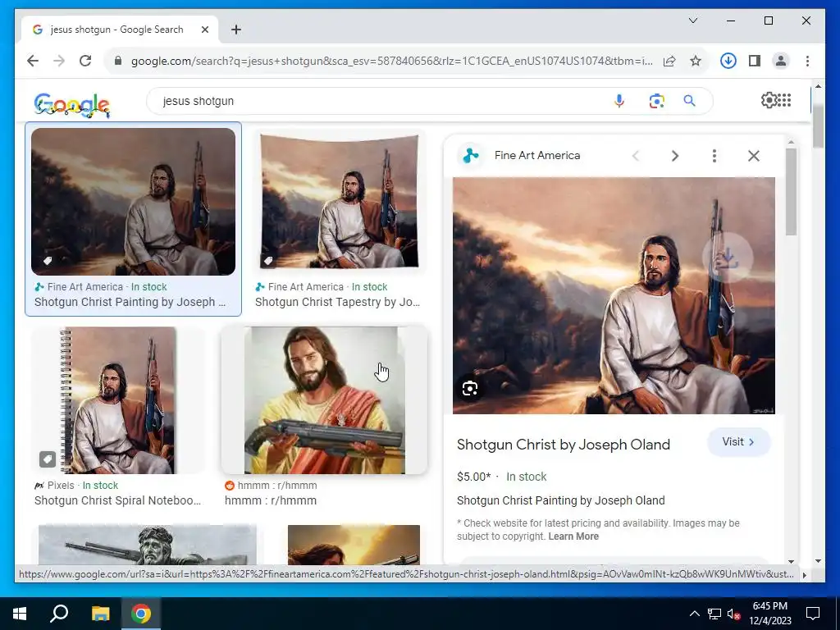
Task: Open preview panel three-dot more options
Action: click(714, 156)
